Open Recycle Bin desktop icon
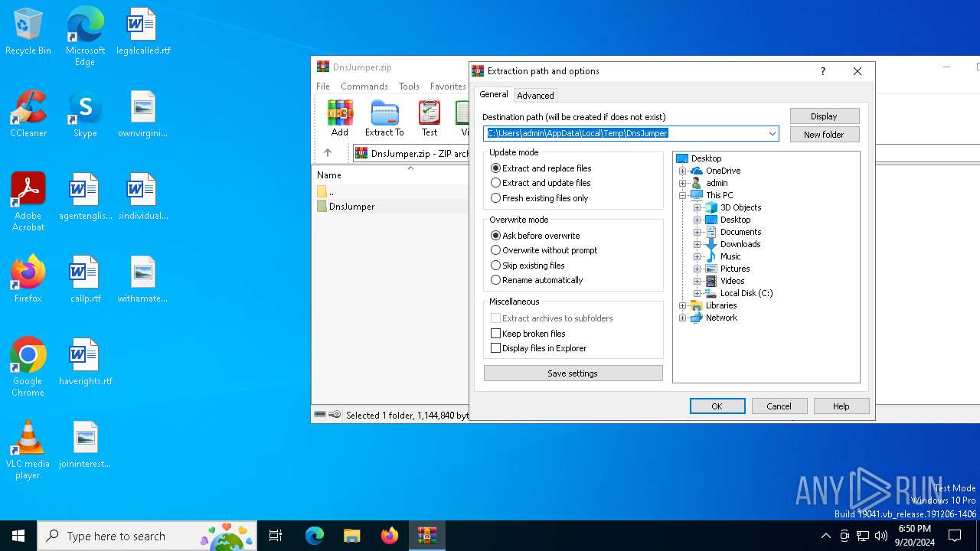This screenshot has width=980, height=551. (x=28, y=32)
